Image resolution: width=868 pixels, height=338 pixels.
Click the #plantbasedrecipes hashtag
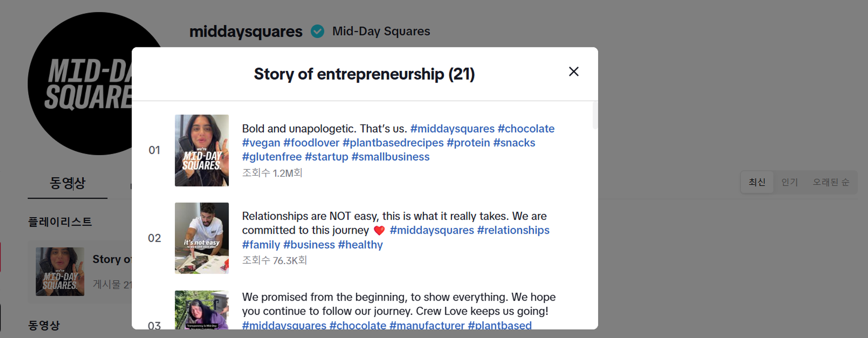click(393, 143)
